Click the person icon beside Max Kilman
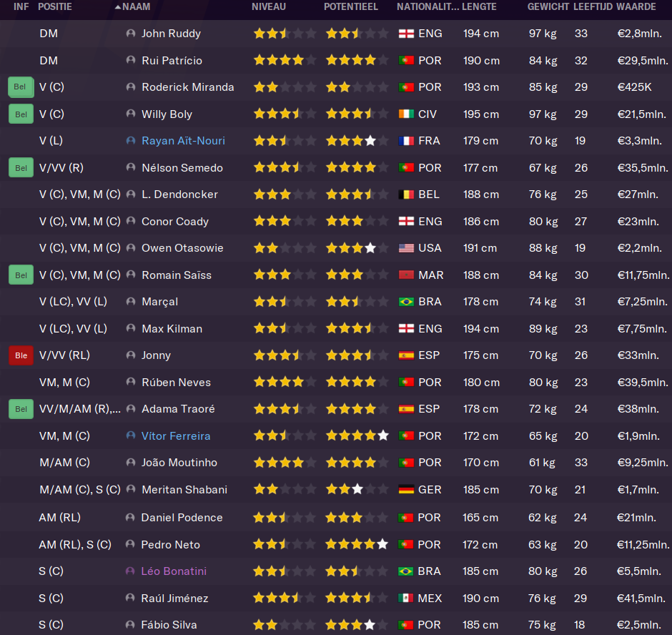The width and height of the screenshot is (672, 635). tap(131, 328)
